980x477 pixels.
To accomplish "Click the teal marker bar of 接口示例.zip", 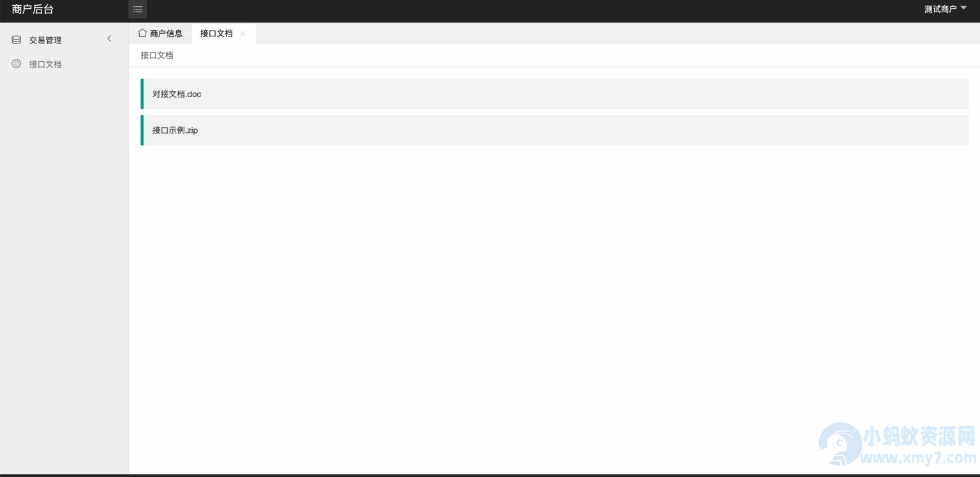I will tap(142, 130).
